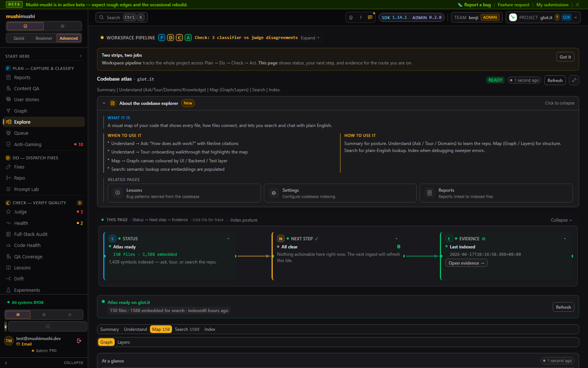
Task: Open the Health page
Action: point(44,223)
